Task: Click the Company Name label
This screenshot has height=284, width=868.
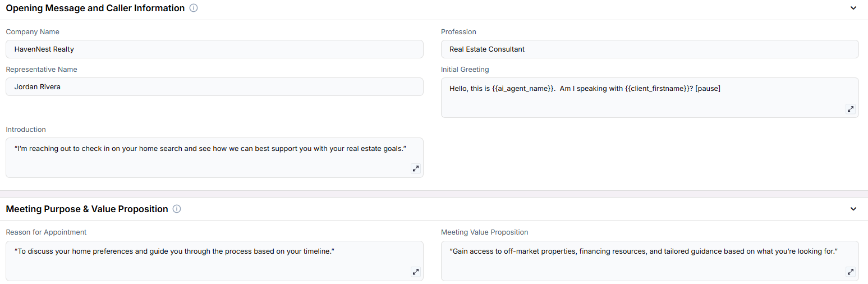Action: [33, 32]
